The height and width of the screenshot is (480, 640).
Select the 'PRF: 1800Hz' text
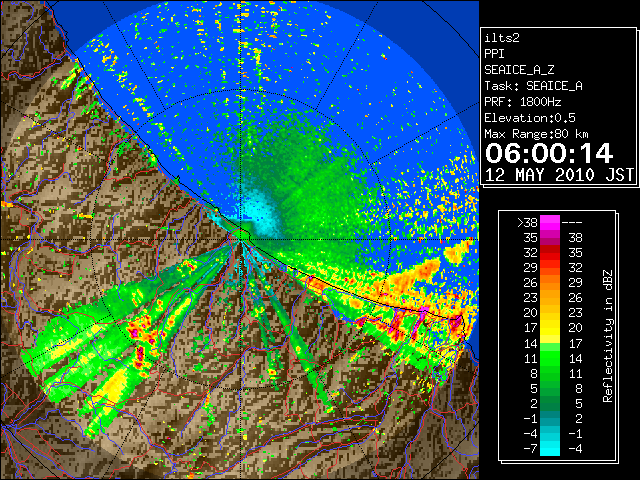[x=522, y=102]
